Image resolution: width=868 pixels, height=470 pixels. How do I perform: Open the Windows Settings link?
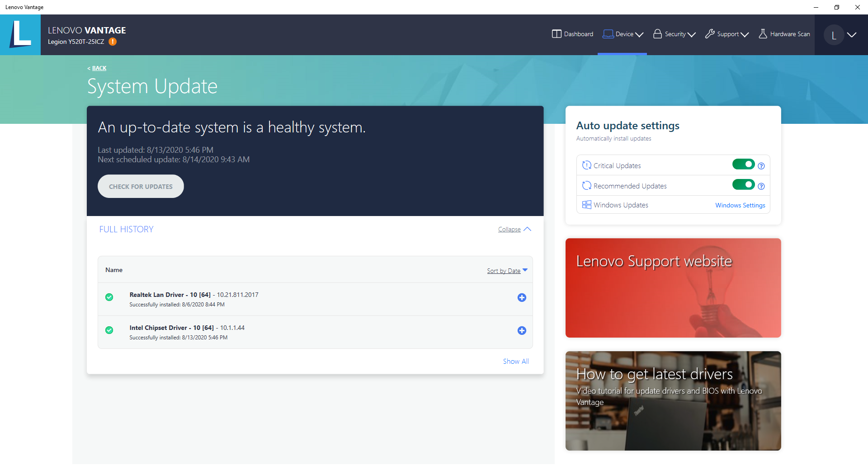pyautogui.click(x=740, y=205)
